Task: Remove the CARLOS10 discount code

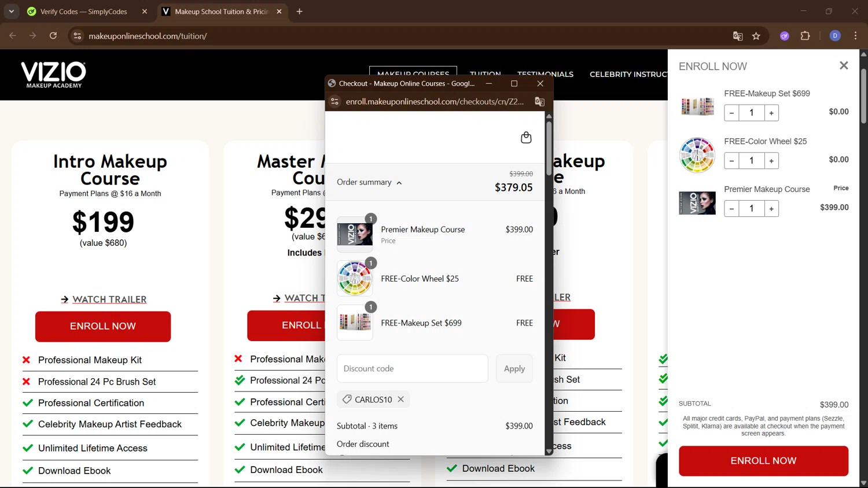Action: [x=401, y=400]
